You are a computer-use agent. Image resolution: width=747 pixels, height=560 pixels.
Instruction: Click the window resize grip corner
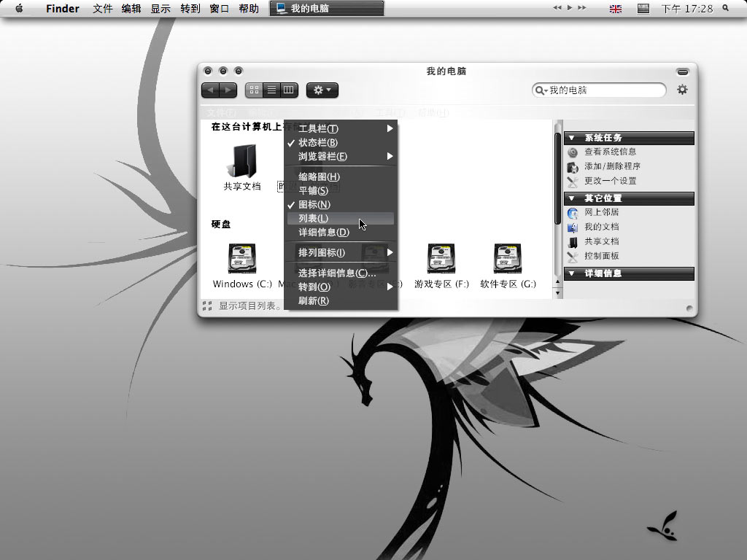click(x=689, y=308)
